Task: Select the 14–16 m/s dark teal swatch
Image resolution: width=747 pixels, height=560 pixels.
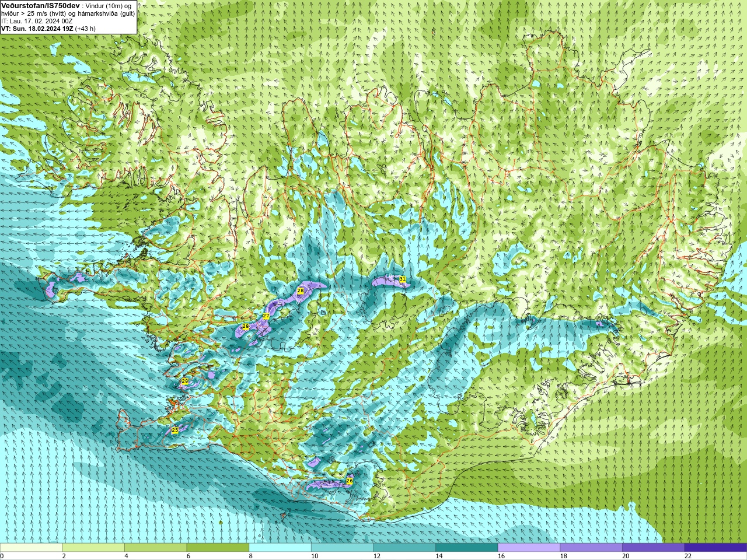Action: pyautogui.click(x=467, y=548)
